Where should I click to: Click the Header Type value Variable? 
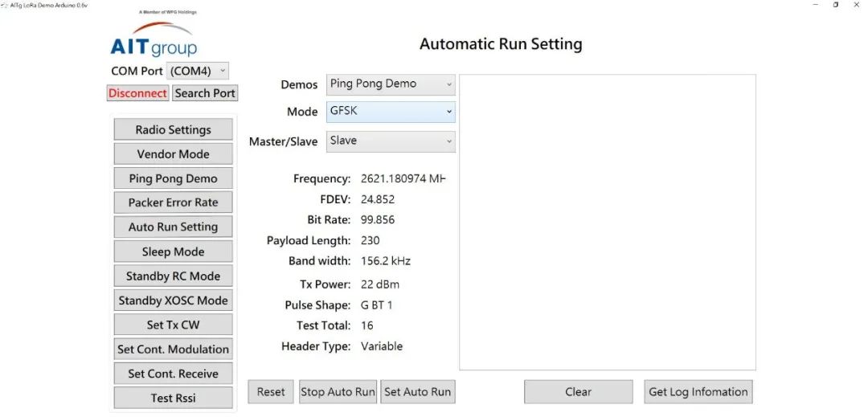[382, 346]
